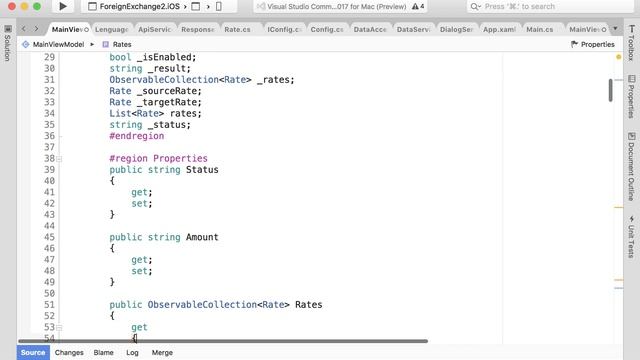Navigate back with the left arrow
The width and height of the screenshot is (640, 360).
pos(24,29)
